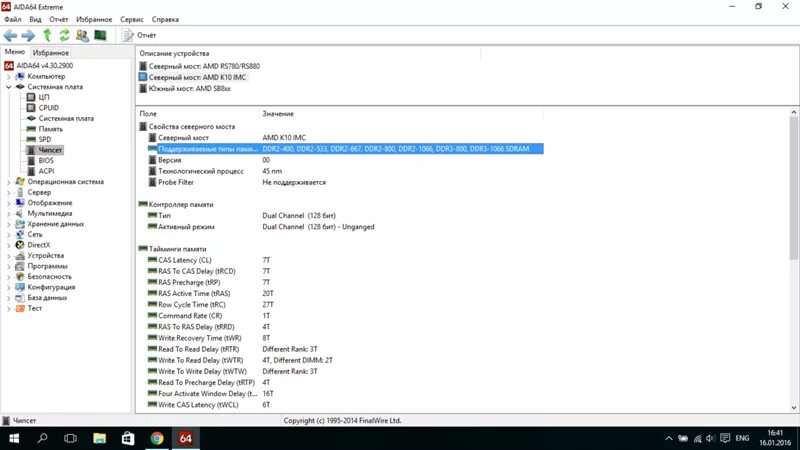The width and height of the screenshot is (800, 450).
Task: Open the Избранное menu in menu bar
Action: [94, 19]
